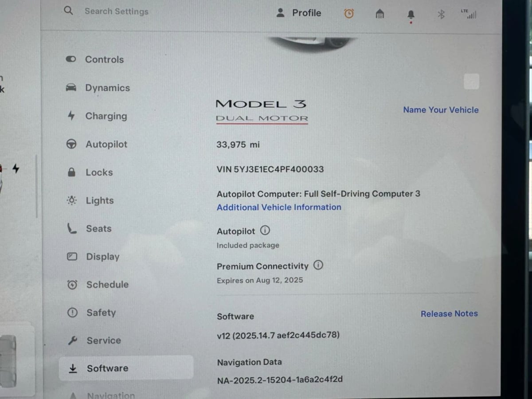Tap the search magnifier icon

(68, 11)
